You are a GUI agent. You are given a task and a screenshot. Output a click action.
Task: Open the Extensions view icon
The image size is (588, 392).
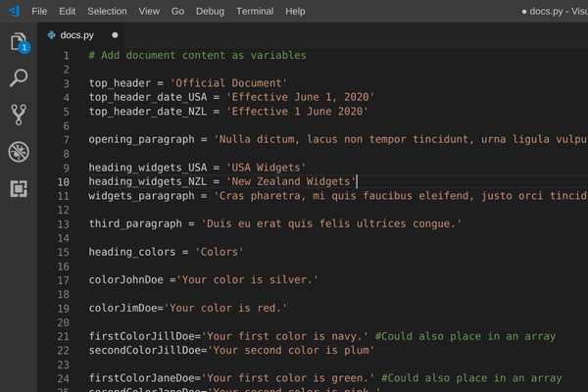(x=19, y=188)
